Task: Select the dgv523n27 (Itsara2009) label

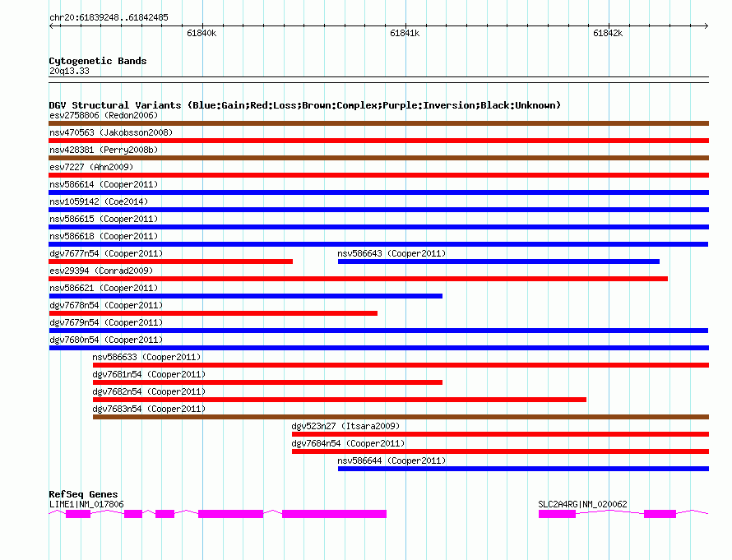Action: tap(345, 426)
